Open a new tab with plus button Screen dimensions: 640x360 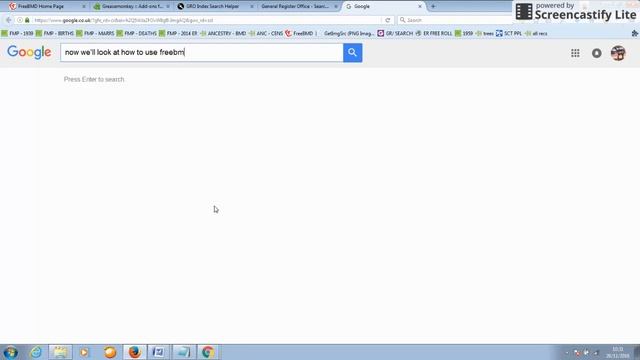coord(433,6)
